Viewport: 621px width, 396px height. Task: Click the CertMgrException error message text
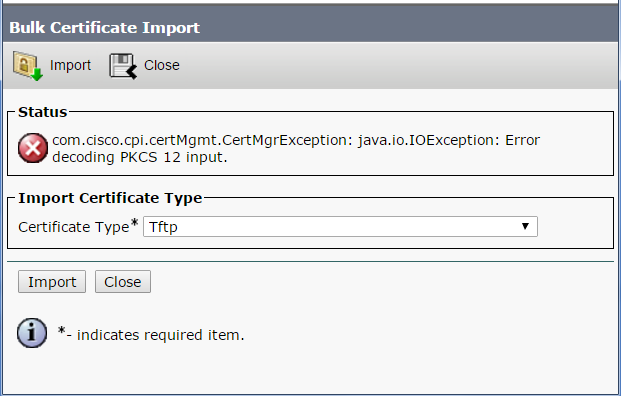point(296,140)
